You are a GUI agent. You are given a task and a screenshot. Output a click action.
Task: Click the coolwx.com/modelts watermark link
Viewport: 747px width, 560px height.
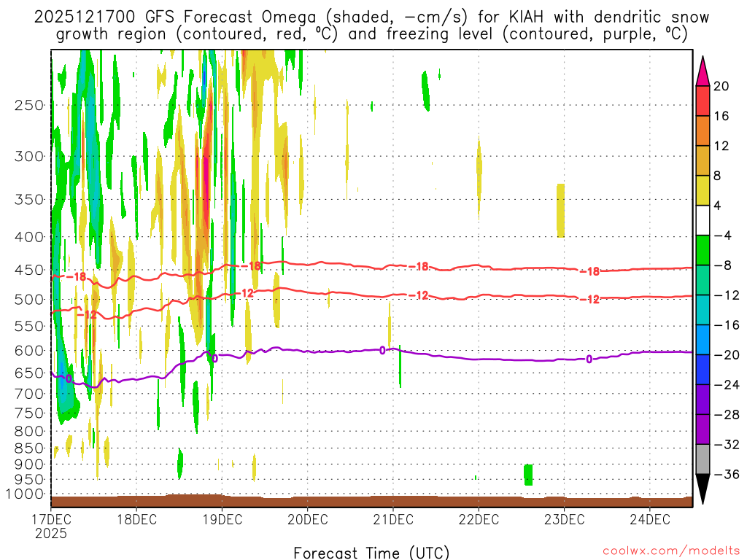pos(671,551)
